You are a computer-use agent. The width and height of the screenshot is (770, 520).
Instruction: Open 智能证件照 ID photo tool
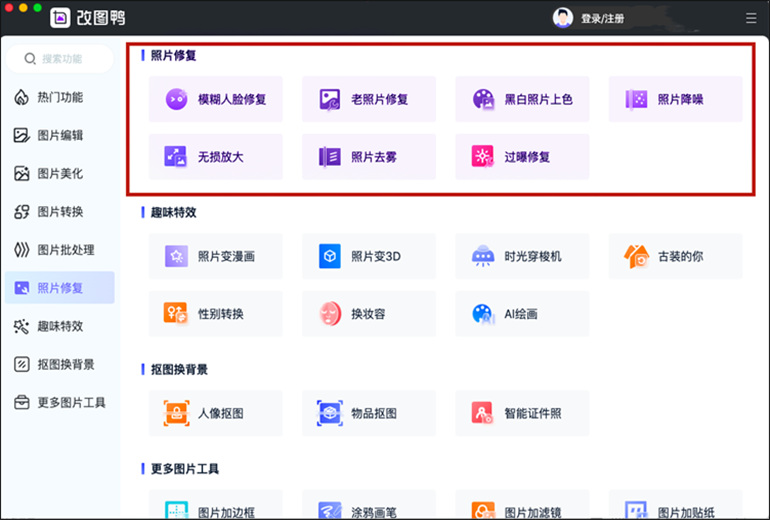(x=522, y=413)
